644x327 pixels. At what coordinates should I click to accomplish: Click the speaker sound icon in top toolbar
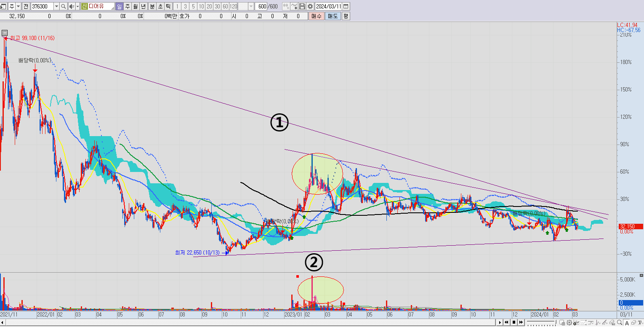(72, 6)
